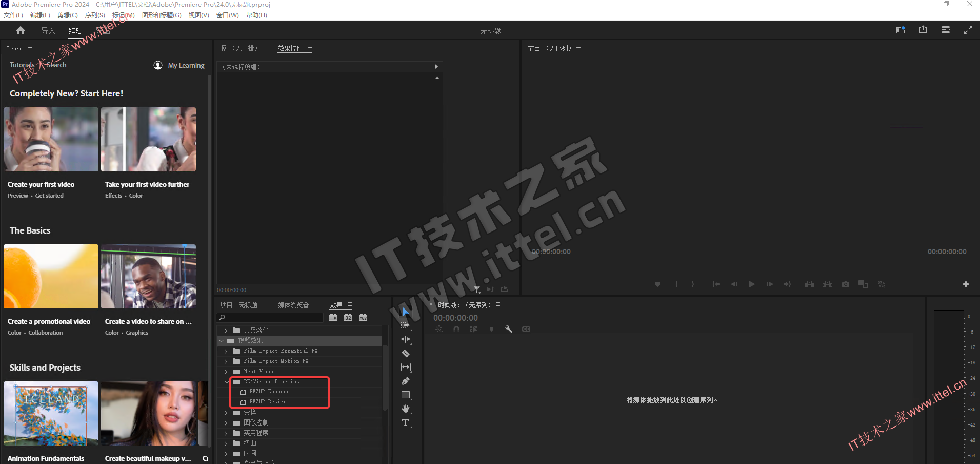Select the Ripple Edit tool
Viewport: 980px width, 464px height.
point(406,339)
